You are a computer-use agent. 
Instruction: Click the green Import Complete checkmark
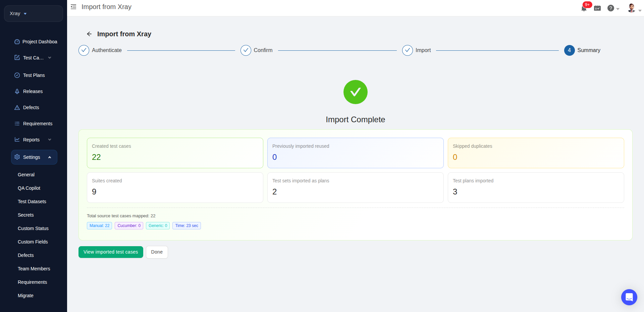pyautogui.click(x=356, y=92)
